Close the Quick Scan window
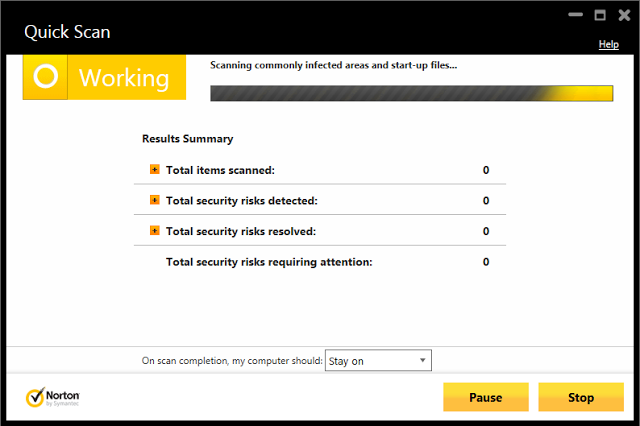The width and height of the screenshot is (640, 426). click(623, 15)
